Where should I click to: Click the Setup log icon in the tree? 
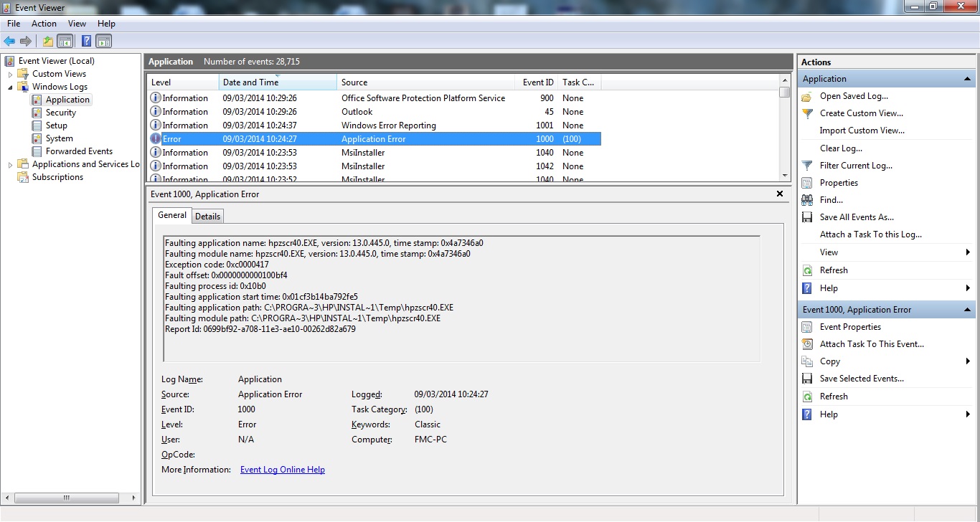click(x=37, y=125)
